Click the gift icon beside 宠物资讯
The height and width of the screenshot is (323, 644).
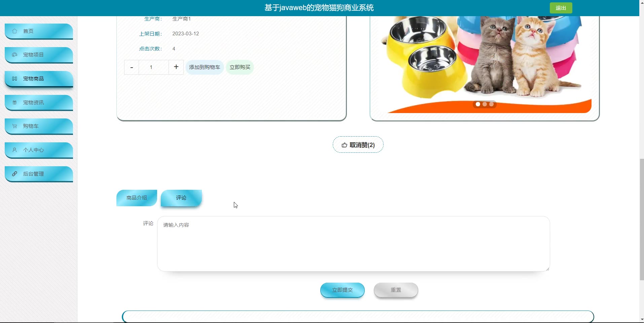point(14,102)
